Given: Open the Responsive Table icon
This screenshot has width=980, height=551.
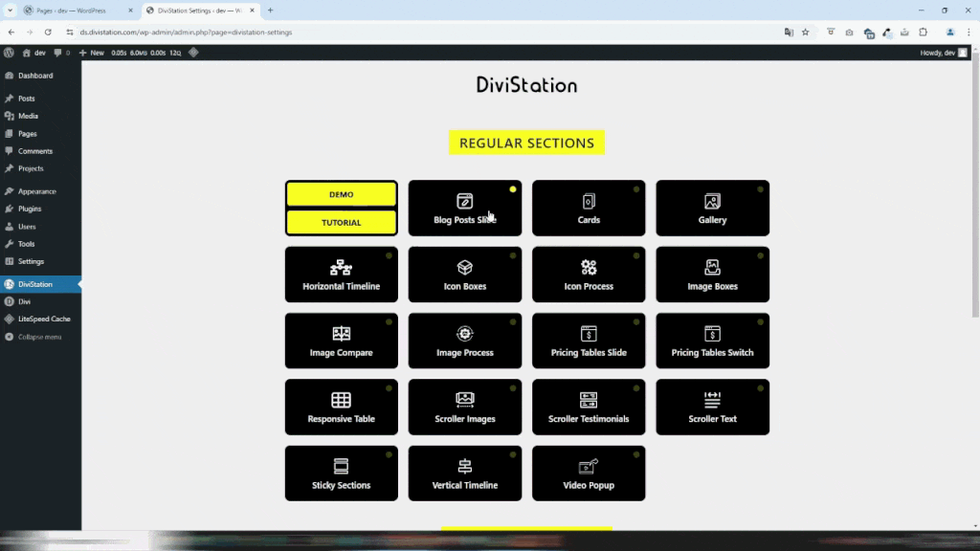Looking at the screenshot, I should [x=341, y=400].
